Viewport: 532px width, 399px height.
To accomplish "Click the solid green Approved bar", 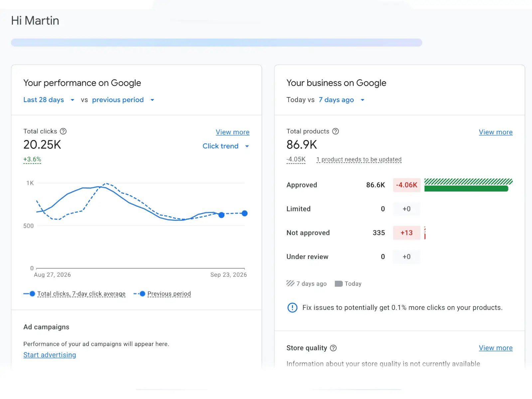I will (466, 189).
